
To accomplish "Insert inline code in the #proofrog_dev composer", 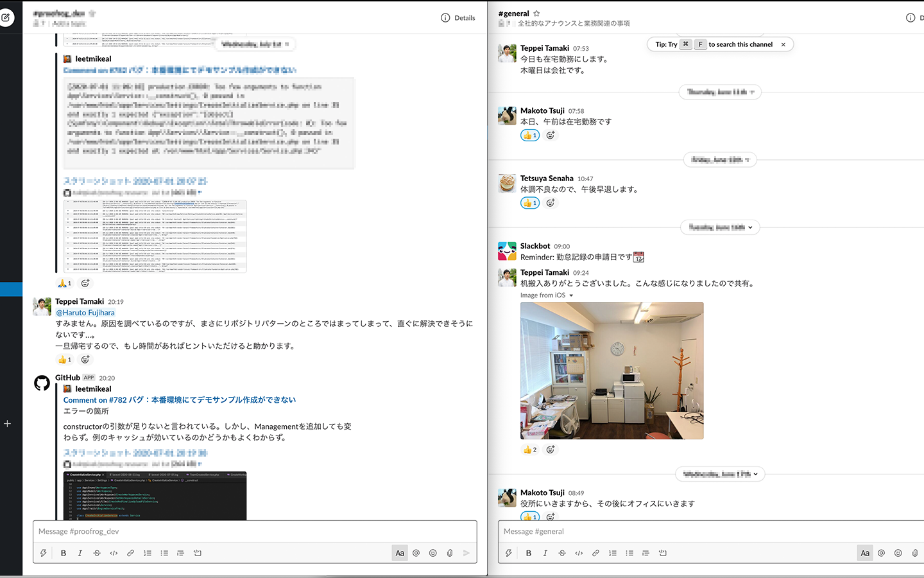I will (x=114, y=553).
